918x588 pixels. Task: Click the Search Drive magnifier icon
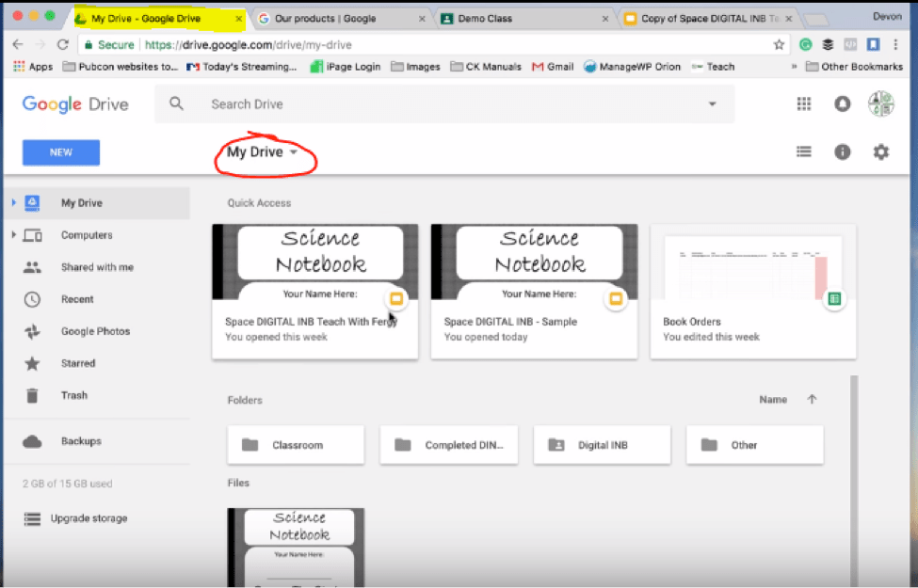176,104
